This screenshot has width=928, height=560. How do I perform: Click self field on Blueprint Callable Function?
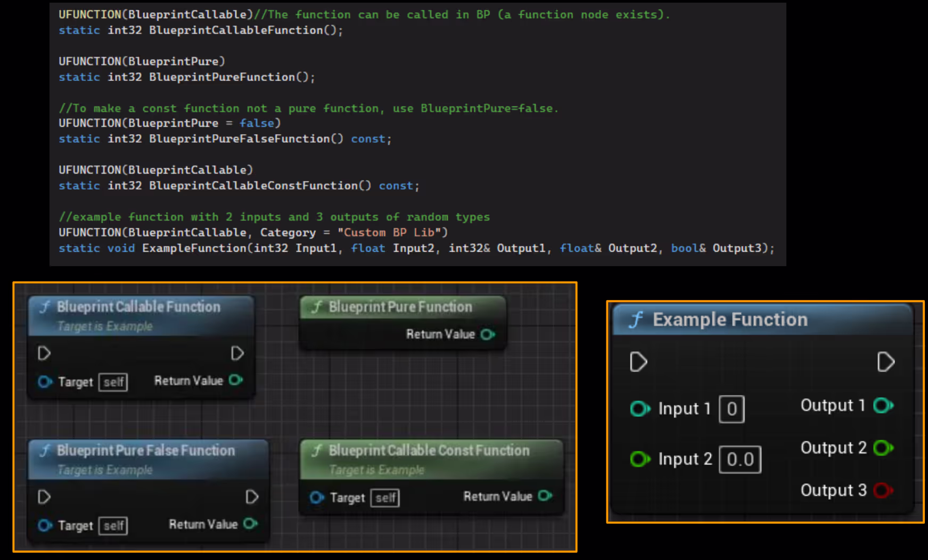click(113, 382)
